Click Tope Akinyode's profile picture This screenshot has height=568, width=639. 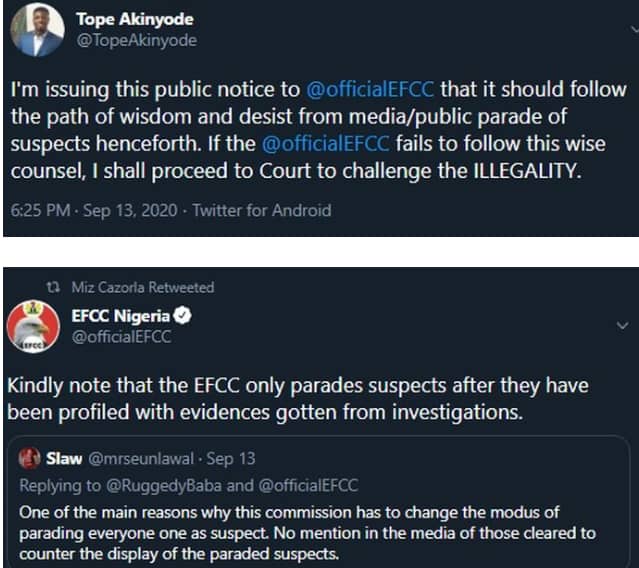tap(38, 31)
